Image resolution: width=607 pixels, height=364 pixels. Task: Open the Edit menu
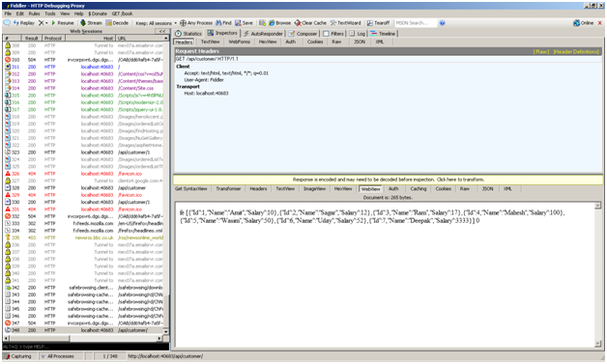click(19, 14)
